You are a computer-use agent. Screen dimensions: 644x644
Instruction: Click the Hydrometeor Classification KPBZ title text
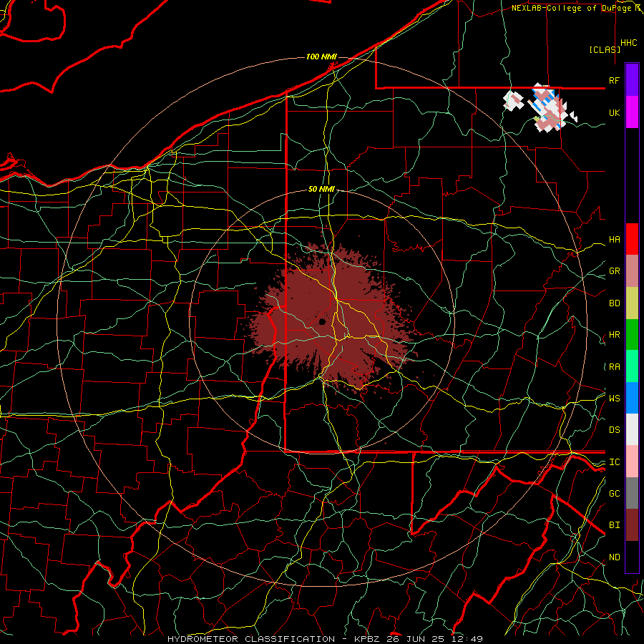point(325,639)
